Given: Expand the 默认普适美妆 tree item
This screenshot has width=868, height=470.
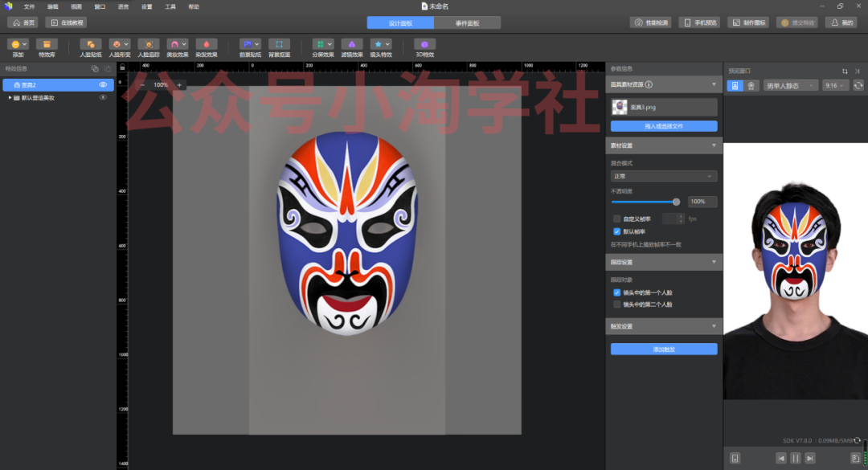Looking at the screenshot, I should pos(10,97).
